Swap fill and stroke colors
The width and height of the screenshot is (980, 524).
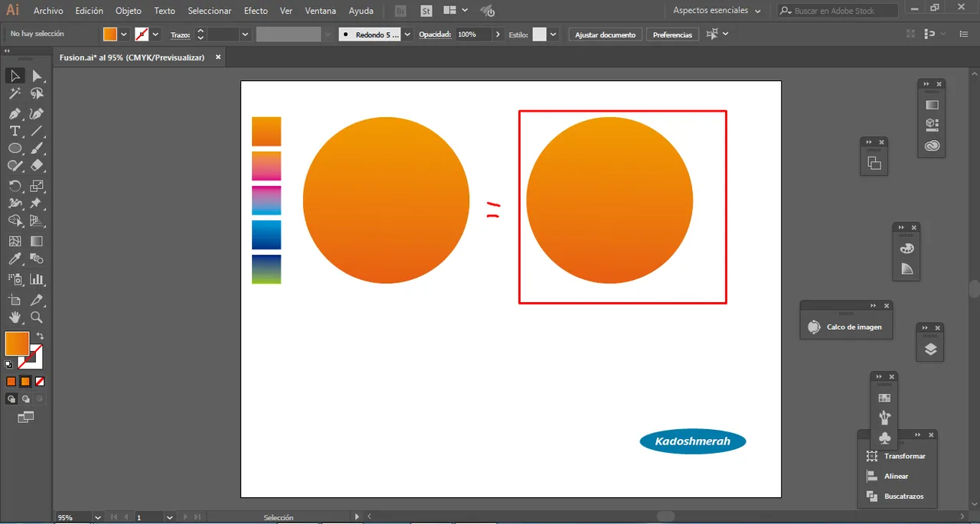pos(40,336)
